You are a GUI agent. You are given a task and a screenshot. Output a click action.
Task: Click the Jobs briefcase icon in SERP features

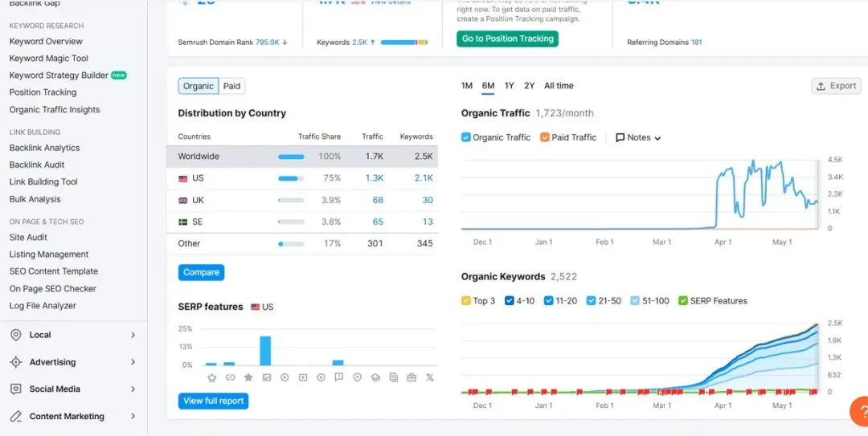click(x=411, y=377)
